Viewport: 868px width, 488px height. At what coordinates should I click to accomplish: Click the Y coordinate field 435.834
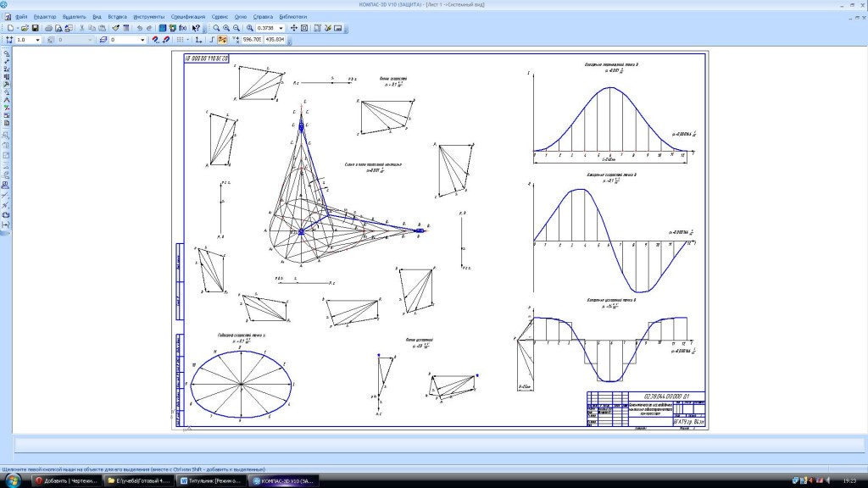point(275,40)
